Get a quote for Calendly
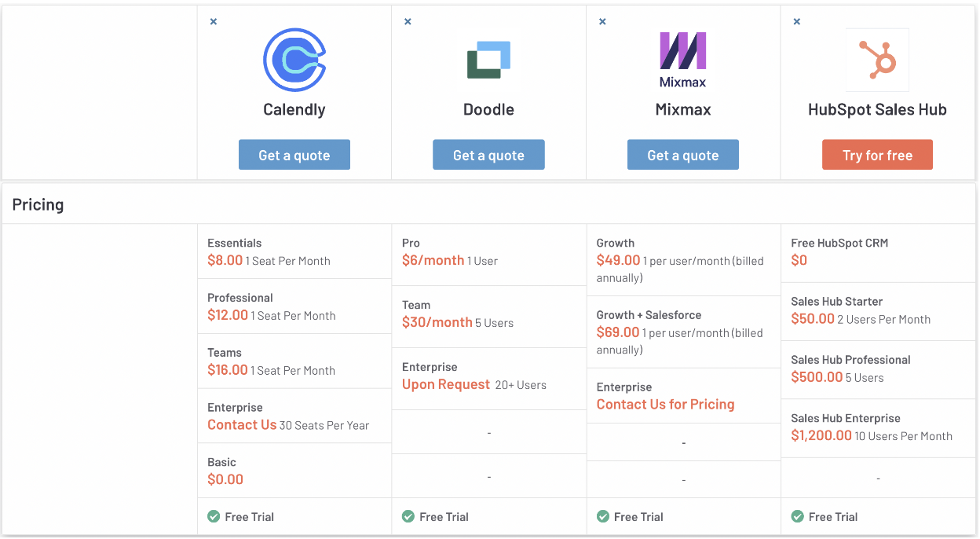 (x=294, y=155)
